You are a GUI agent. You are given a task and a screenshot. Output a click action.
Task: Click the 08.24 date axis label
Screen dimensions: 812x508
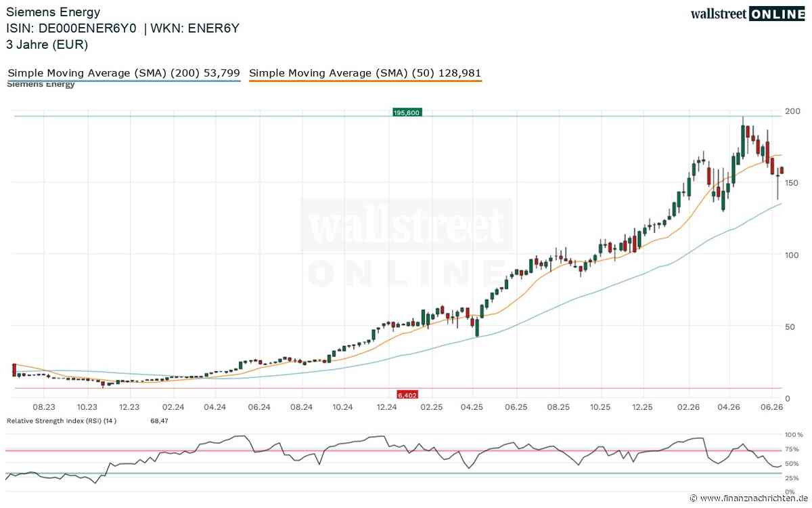(x=301, y=407)
